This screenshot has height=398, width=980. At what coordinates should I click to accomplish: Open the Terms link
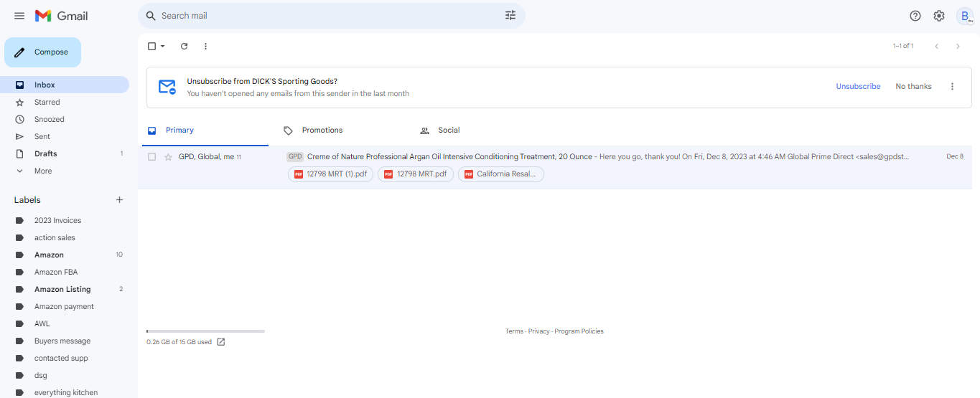click(514, 331)
